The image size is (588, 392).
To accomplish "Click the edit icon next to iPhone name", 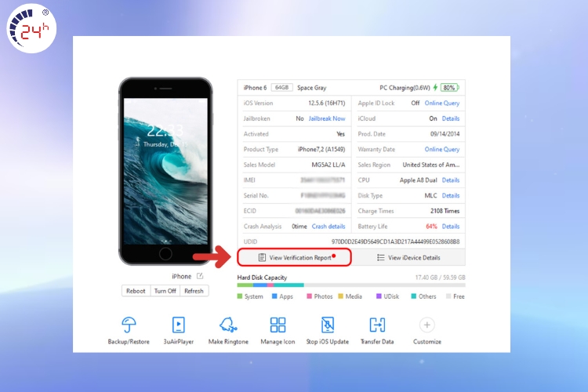I will (200, 276).
